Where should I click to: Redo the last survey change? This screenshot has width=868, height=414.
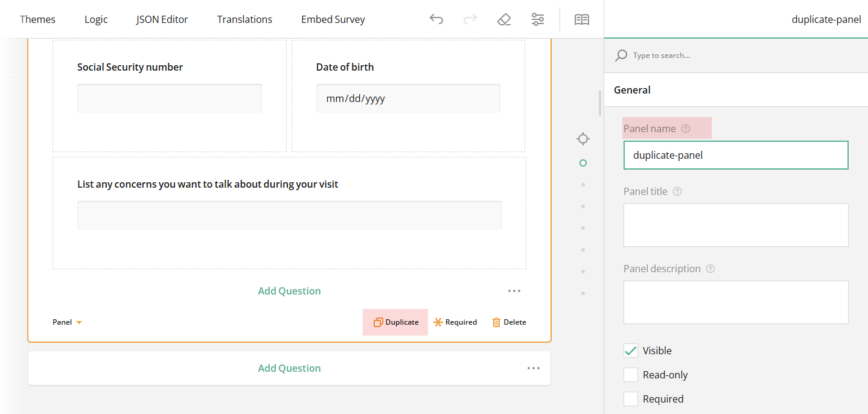click(470, 19)
